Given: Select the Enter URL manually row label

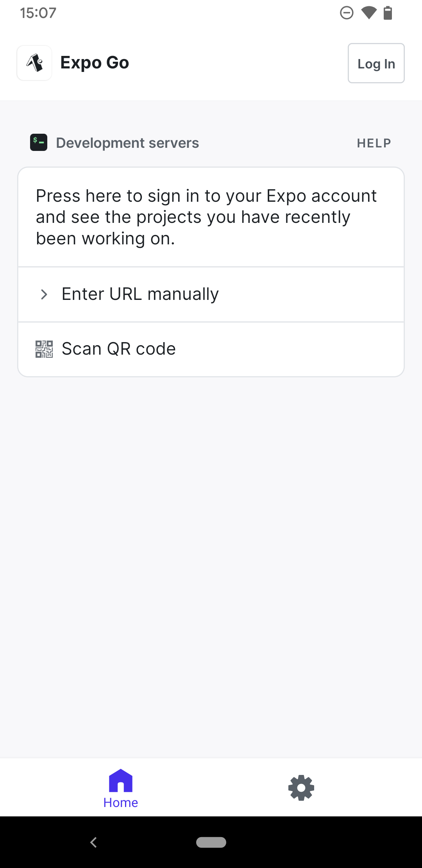Looking at the screenshot, I should (140, 294).
